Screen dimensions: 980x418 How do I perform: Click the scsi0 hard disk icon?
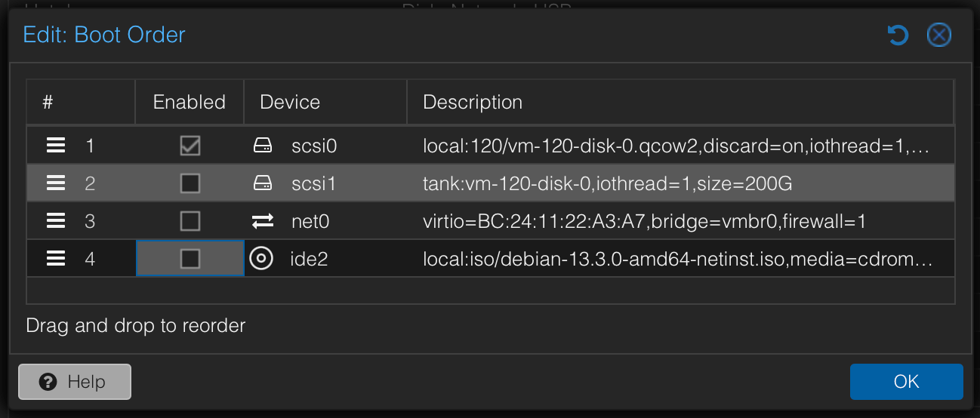click(262, 146)
